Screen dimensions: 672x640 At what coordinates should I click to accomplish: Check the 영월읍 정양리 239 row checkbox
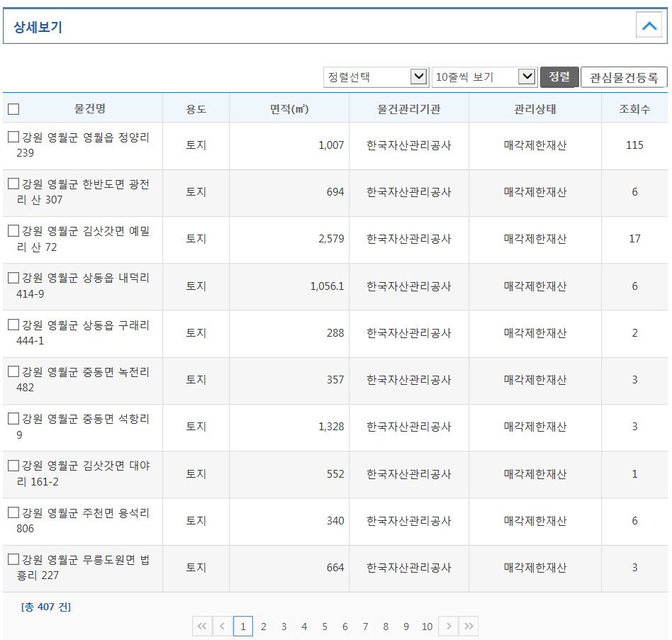point(13,137)
